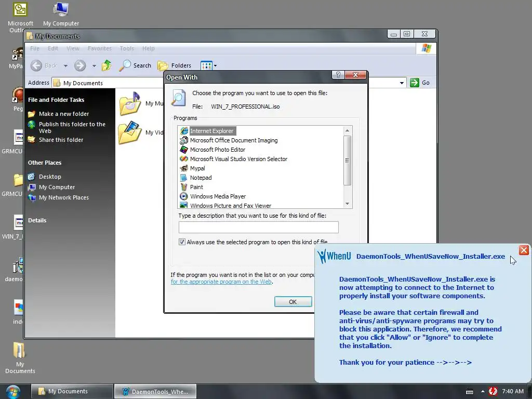Choose Windows Media Player entry

[x=213, y=196]
